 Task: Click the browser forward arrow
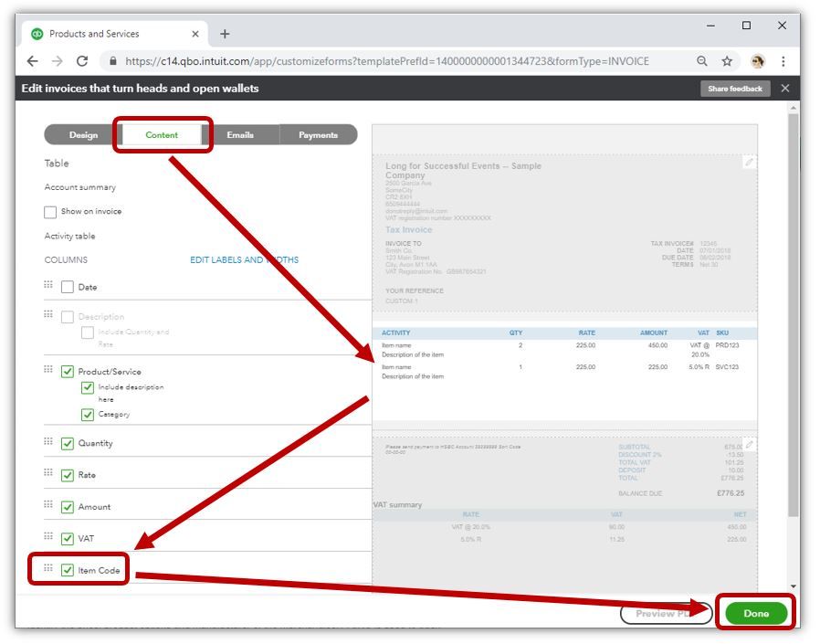pos(57,61)
